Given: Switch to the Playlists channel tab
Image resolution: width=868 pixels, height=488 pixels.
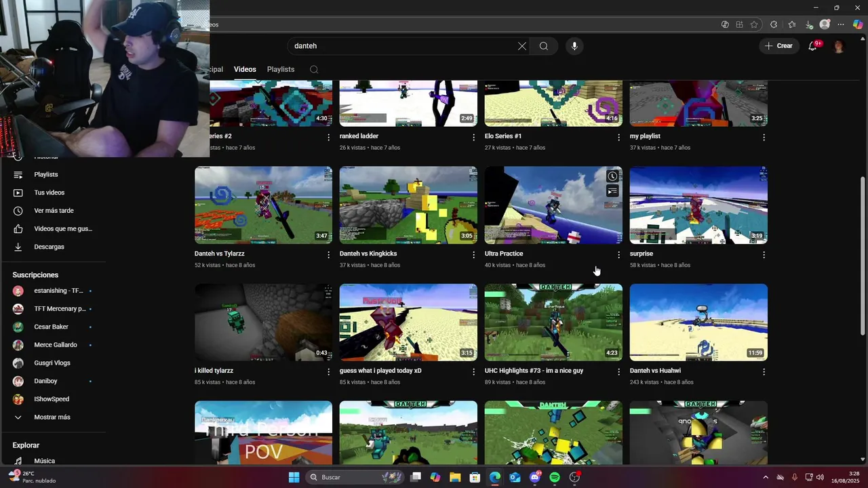Looking at the screenshot, I should point(281,69).
